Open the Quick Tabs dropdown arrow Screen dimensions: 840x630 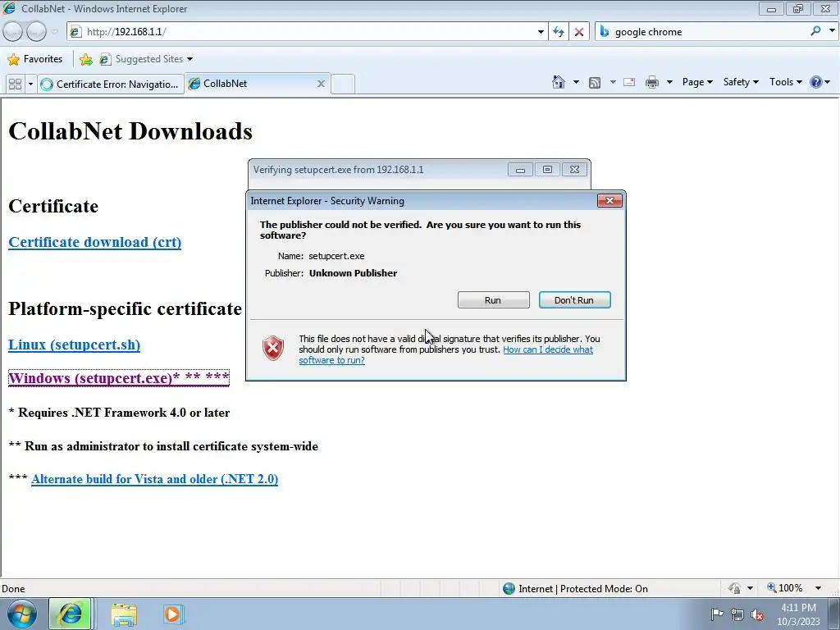tap(30, 84)
